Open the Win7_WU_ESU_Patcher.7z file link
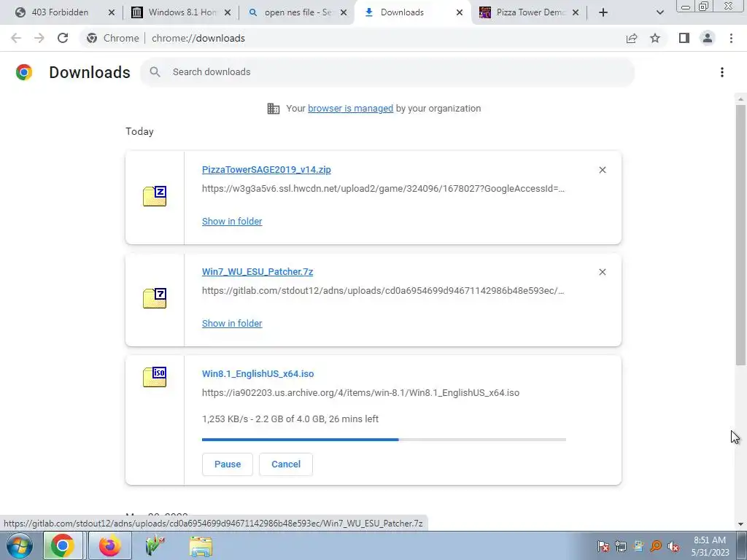 (x=258, y=271)
